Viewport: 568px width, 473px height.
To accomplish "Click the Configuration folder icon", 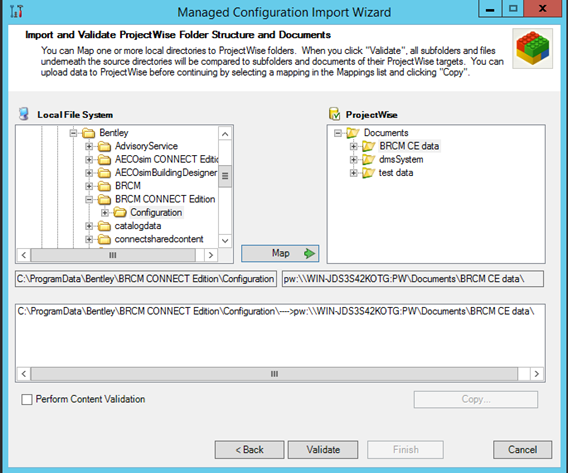I will (x=120, y=213).
